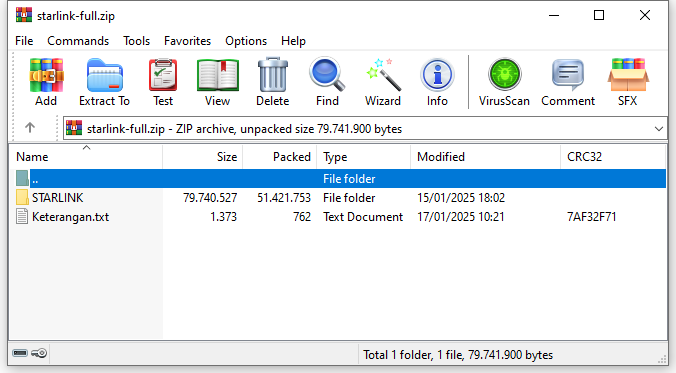Image resolution: width=676 pixels, height=373 pixels.
Task: Click the archive path address field
Action: [365, 129]
